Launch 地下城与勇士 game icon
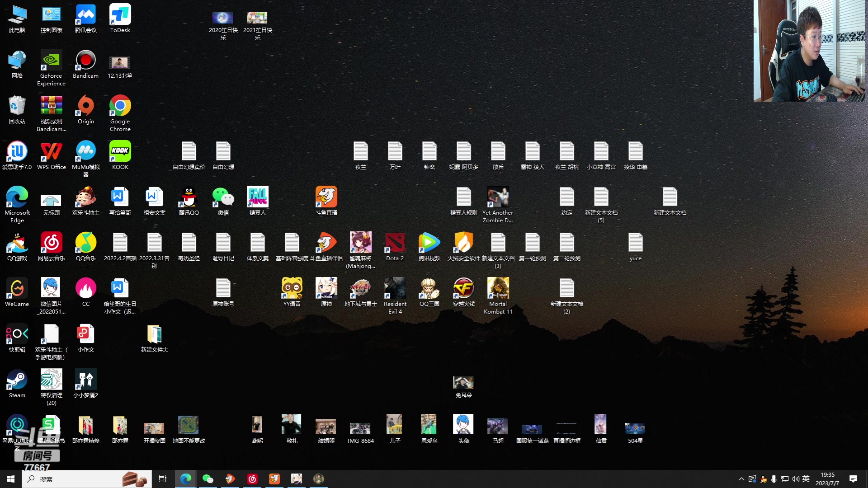868x488 pixels. pyautogui.click(x=361, y=292)
